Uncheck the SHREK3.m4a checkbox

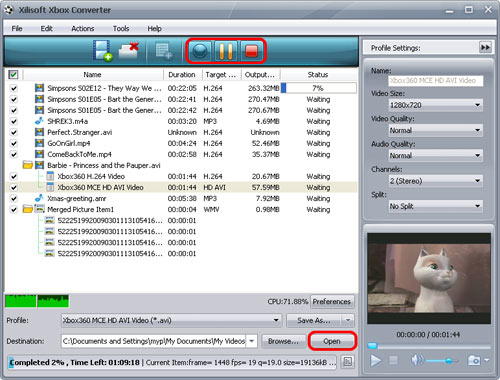(x=14, y=121)
